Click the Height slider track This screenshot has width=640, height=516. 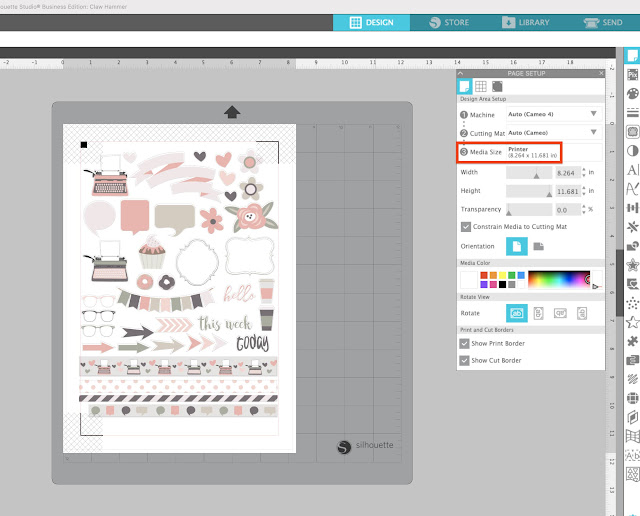[x=529, y=191]
